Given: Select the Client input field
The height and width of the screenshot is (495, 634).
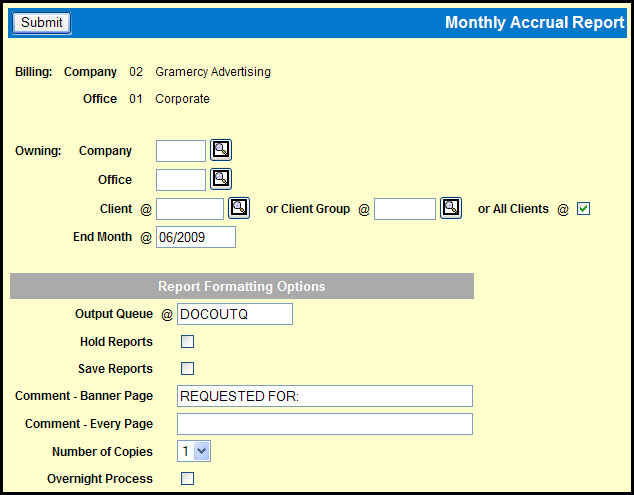Looking at the screenshot, I should tap(190, 209).
